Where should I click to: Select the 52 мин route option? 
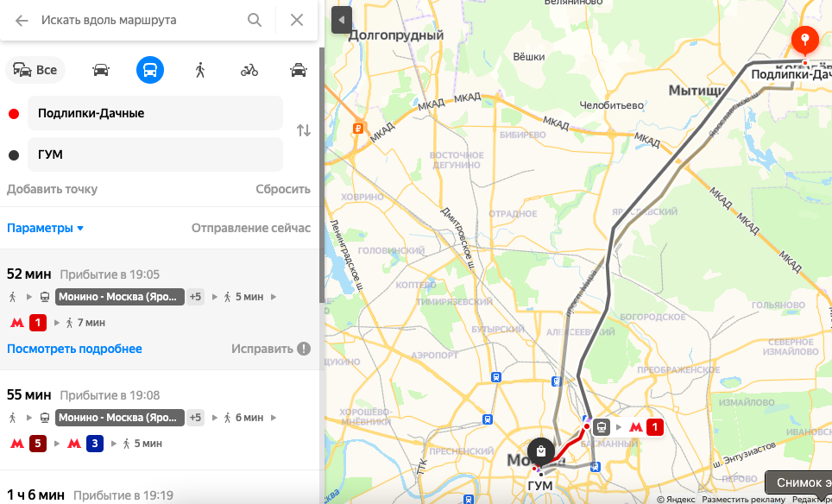coord(159,309)
